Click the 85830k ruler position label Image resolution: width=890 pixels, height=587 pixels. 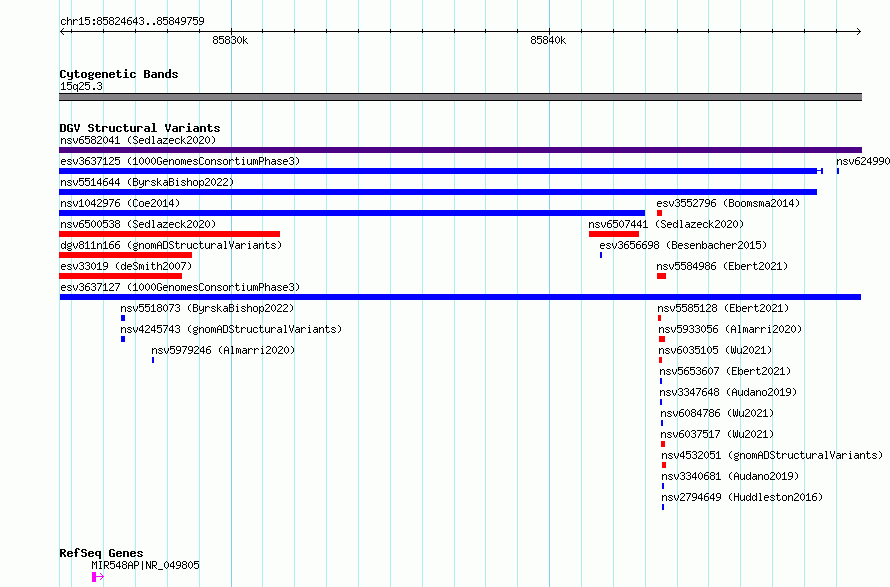(230, 40)
